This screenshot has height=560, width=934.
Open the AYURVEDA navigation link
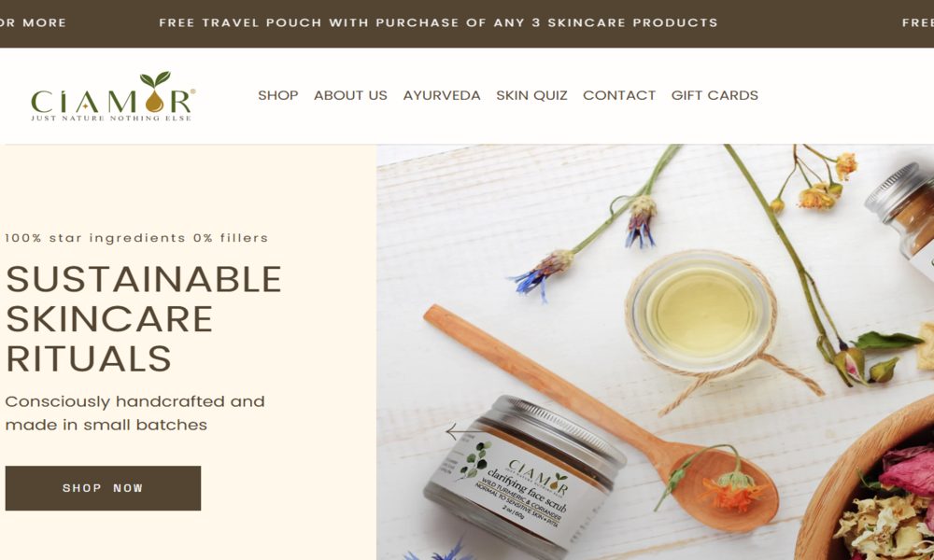[442, 95]
